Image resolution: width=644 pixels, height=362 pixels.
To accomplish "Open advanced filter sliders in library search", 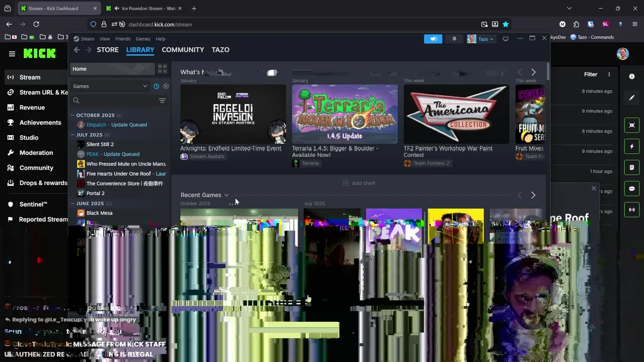I will click(x=162, y=101).
